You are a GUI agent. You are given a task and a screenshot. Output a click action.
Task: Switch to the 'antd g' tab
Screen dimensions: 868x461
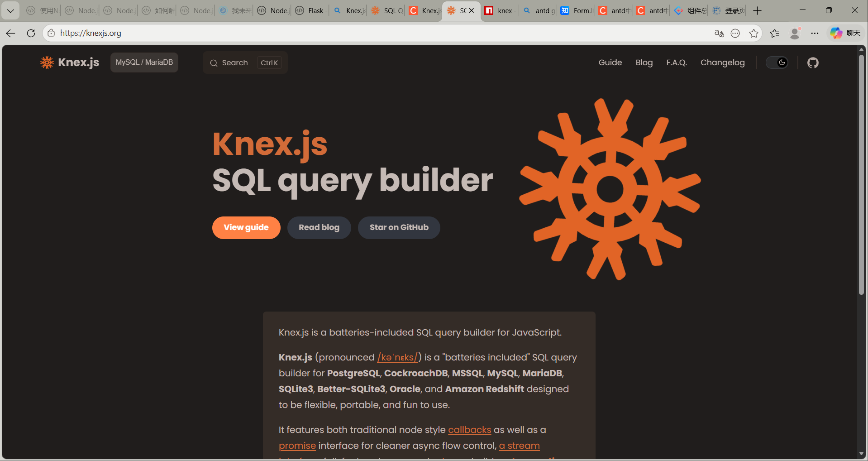click(538, 10)
